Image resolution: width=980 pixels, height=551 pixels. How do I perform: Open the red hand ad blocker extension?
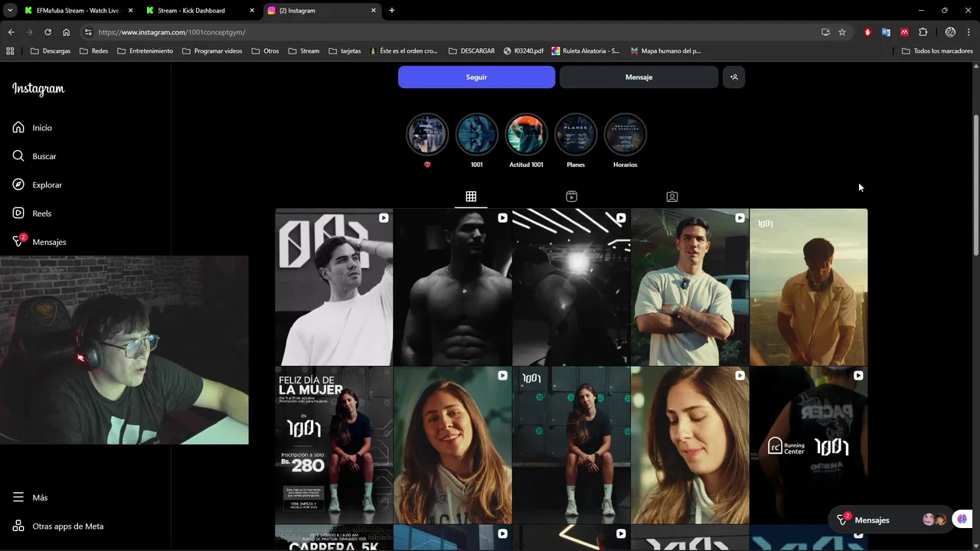(867, 32)
